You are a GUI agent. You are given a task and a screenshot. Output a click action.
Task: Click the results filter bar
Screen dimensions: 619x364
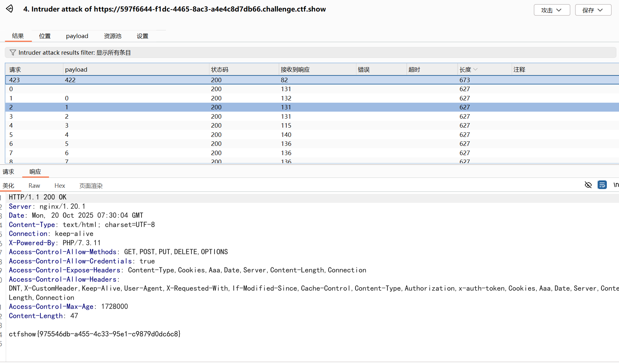pos(310,52)
